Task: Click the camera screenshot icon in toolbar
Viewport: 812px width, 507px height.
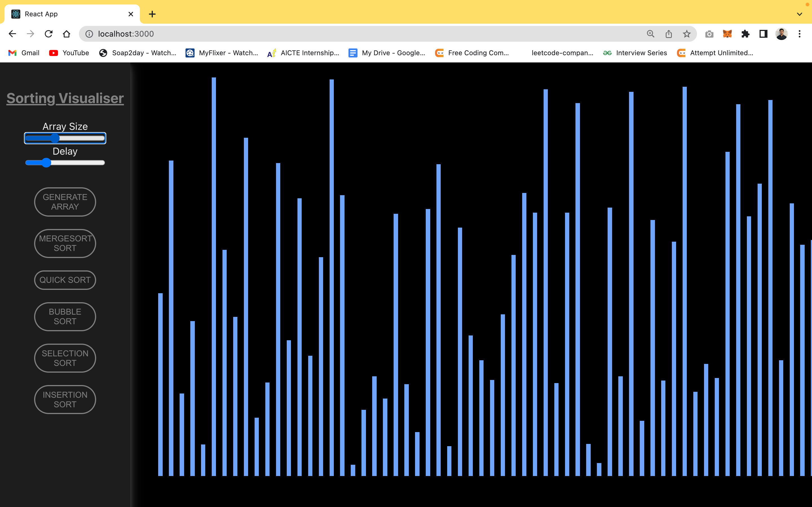Action: 709,34
